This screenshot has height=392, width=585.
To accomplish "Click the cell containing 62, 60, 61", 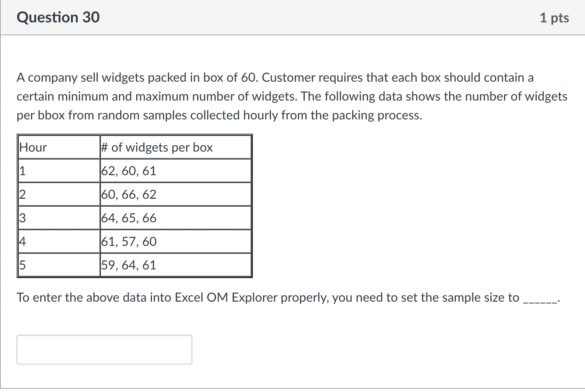I will (x=129, y=170).
